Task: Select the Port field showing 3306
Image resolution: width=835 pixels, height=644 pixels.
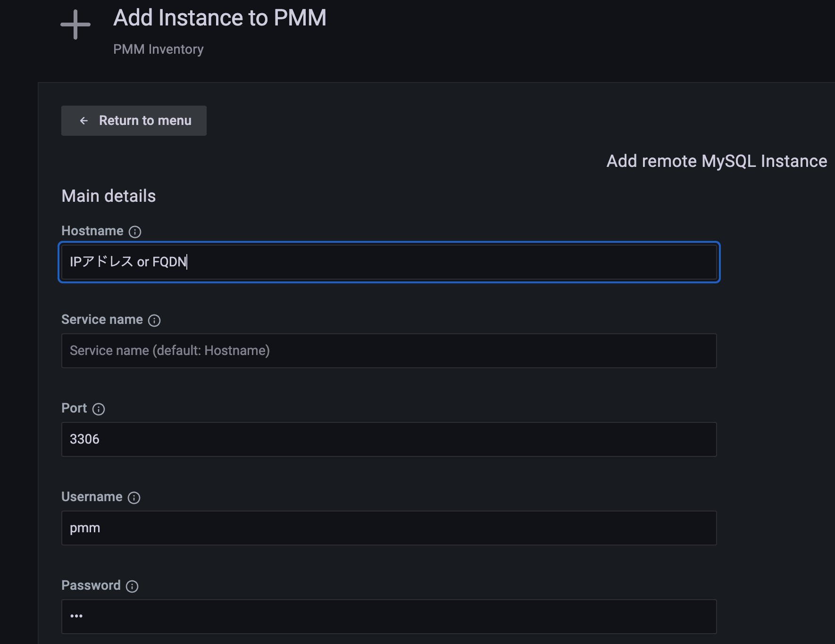Action: coord(389,439)
